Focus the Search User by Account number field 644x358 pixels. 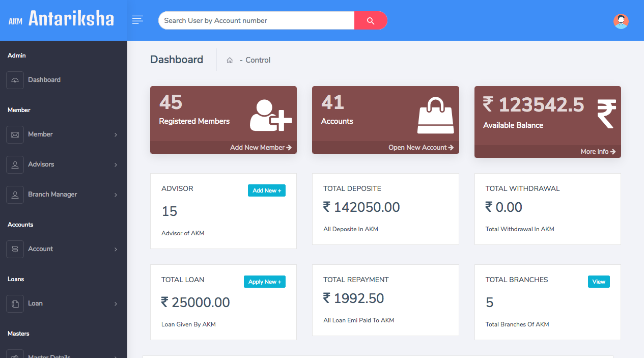click(x=257, y=20)
